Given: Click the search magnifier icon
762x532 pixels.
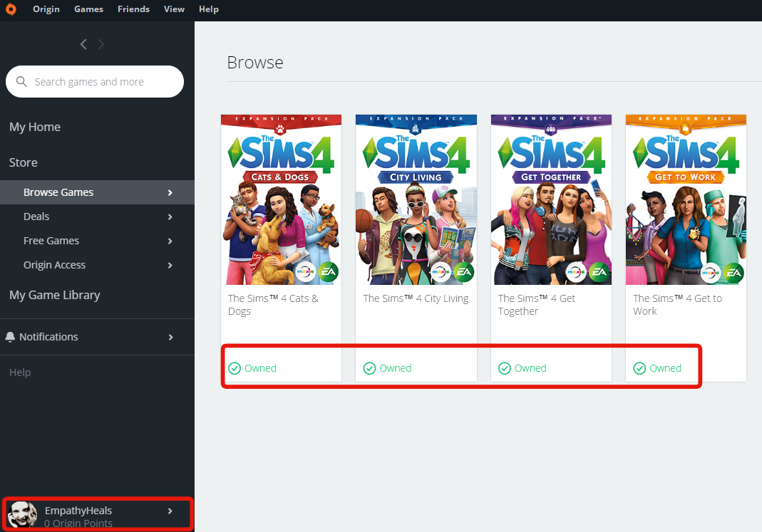Looking at the screenshot, I should click(x=21, y=82).
